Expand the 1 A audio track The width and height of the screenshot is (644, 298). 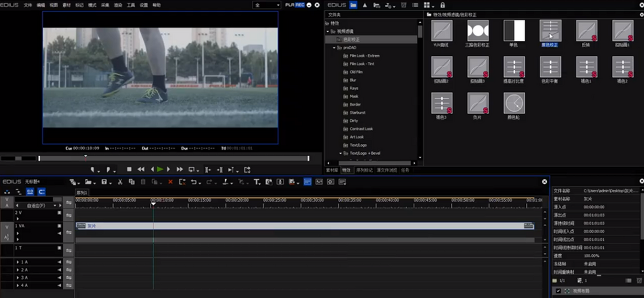(x=18, y=262)
